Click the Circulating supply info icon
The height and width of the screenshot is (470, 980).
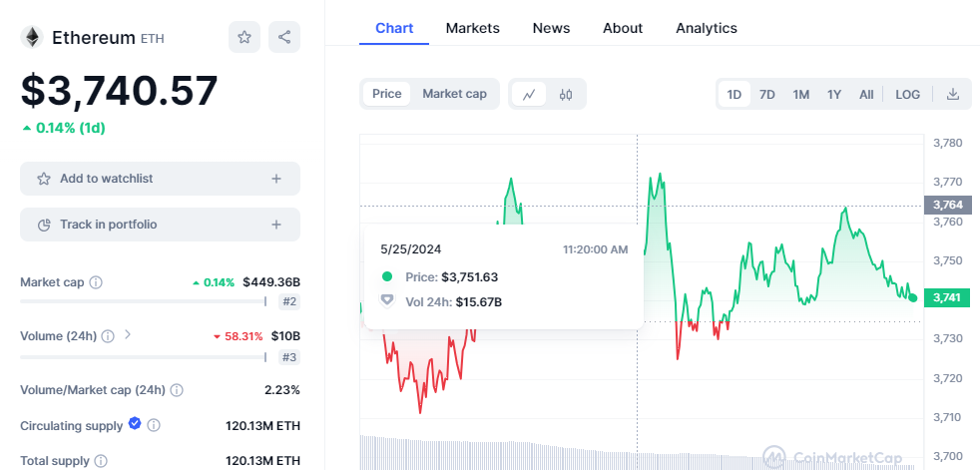[x=154, y=426]
